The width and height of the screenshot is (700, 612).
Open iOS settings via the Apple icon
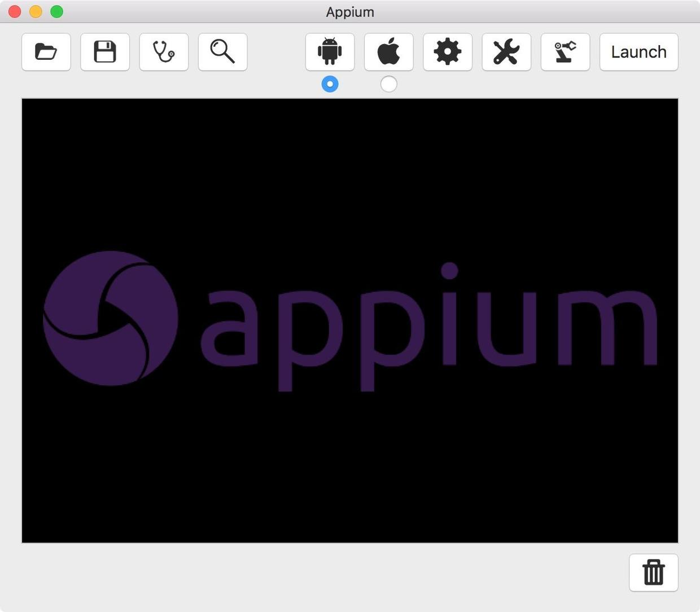388,51
